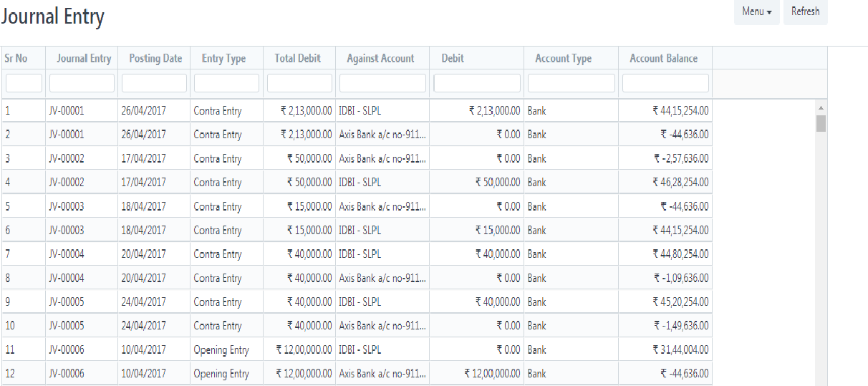
Task: Focus the Journal Entry filter box
Action: click(x=82, y=83)
